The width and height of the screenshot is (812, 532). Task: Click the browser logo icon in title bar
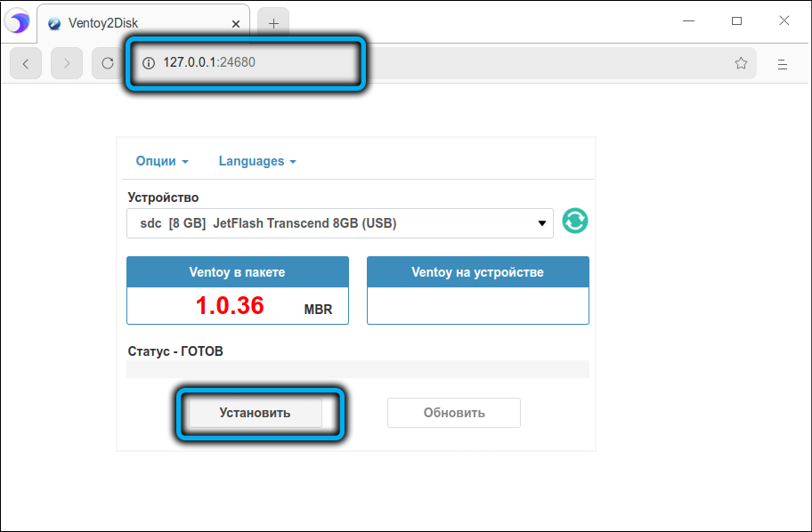(18, 23)
